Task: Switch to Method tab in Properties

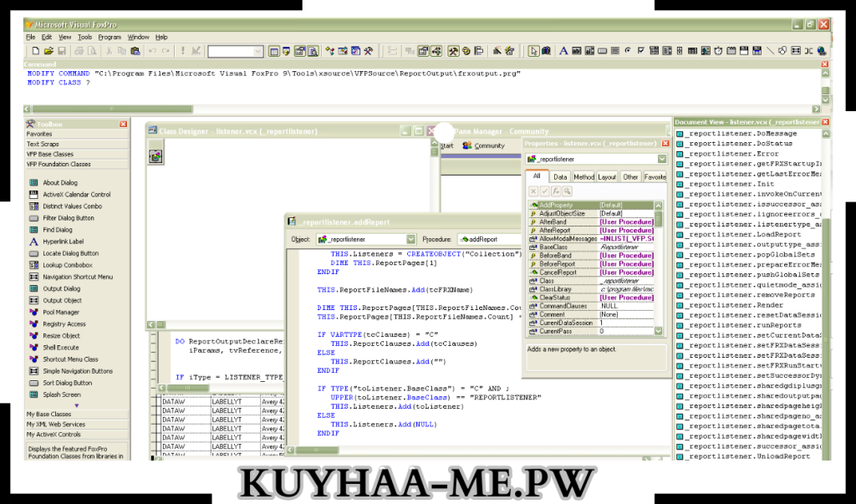Action: [583, 177]
